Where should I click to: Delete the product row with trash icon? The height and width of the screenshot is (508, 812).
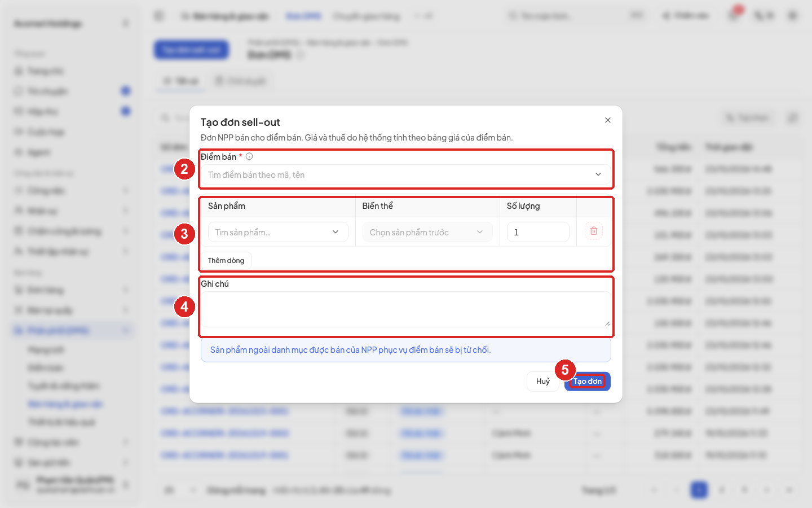point(594,231)
